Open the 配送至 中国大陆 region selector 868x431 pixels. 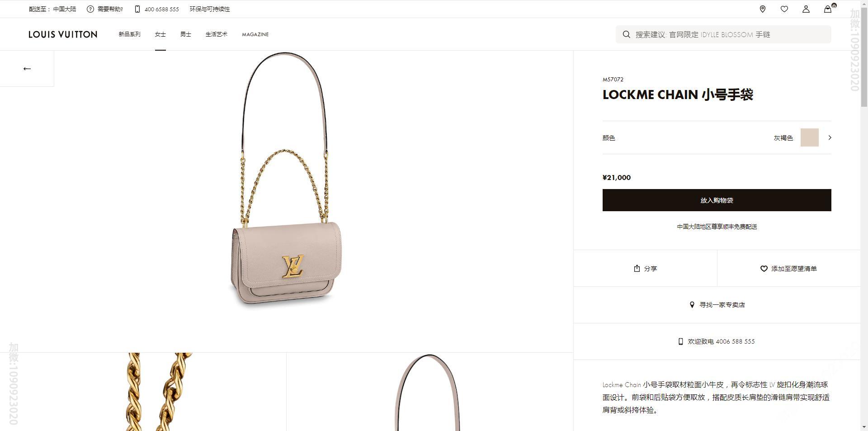coord(52,9)
